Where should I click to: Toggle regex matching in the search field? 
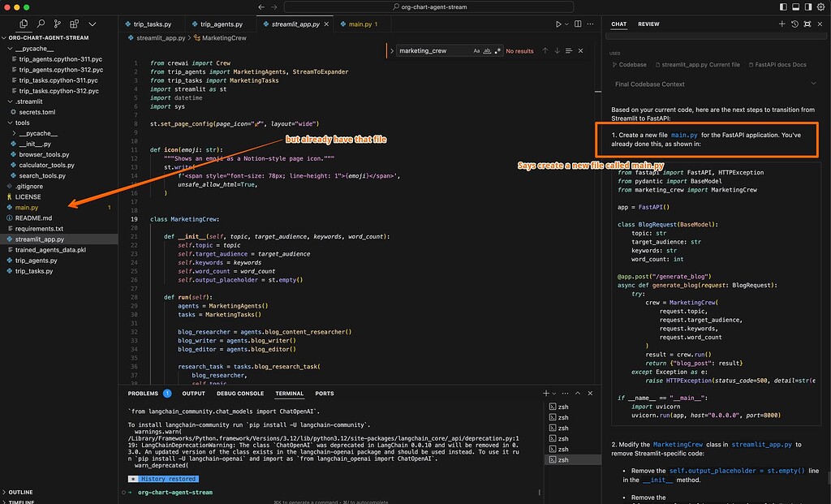(497, 50)
